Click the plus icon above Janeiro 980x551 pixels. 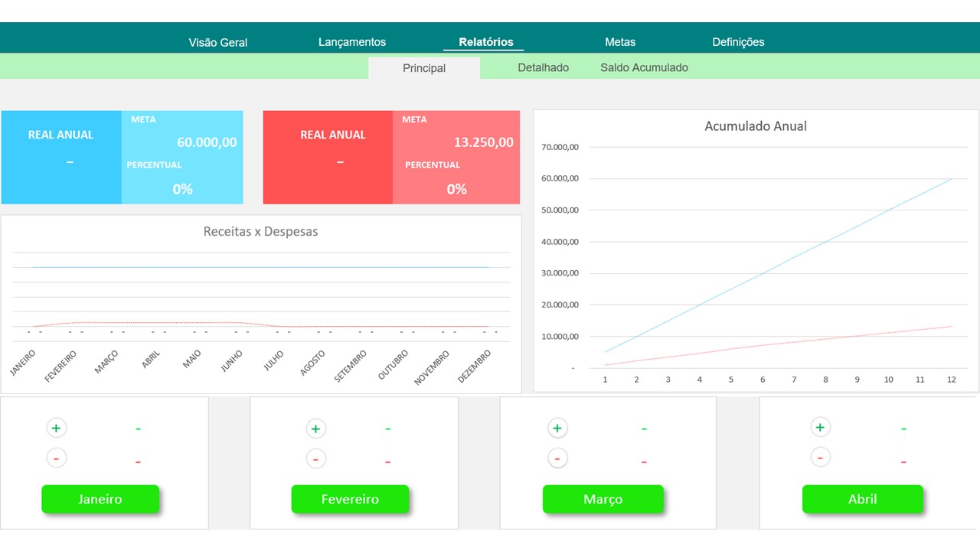coord(56,428)
